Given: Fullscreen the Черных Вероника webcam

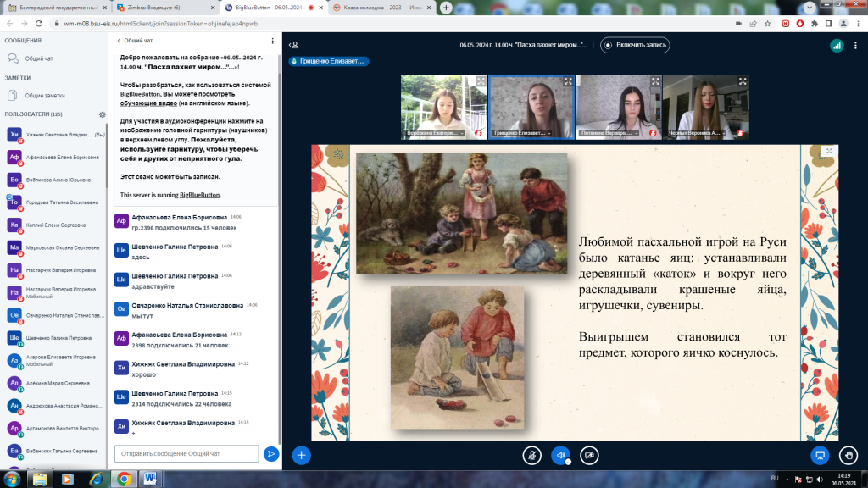Looking at the screenshot, I should (x=743, y=81).
